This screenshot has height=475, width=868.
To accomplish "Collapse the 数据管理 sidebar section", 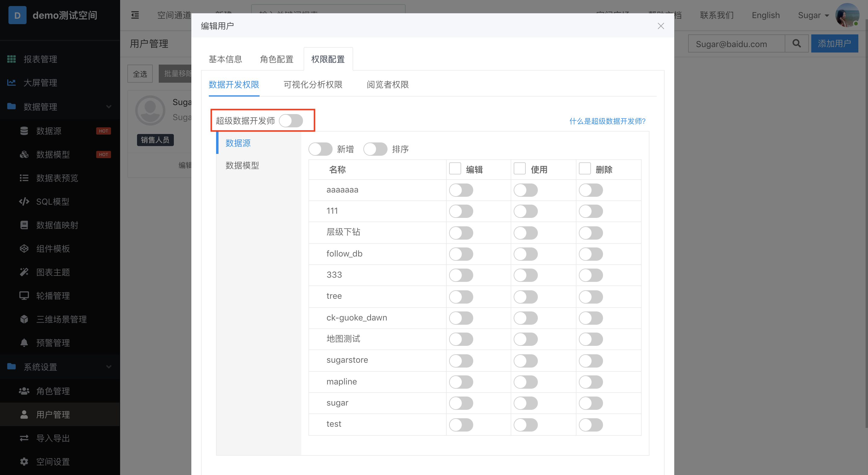I will tap(109, 107).
